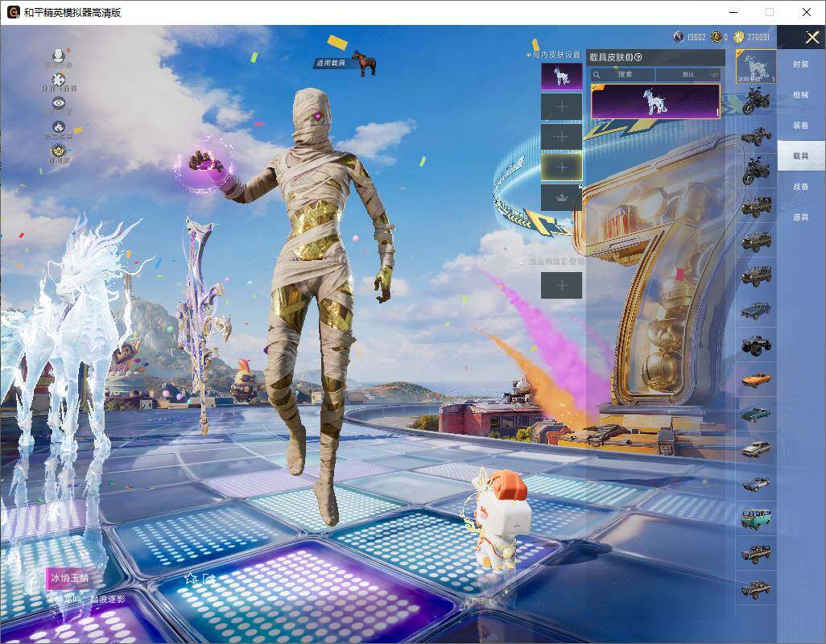Close the warehouse with the gold X
The width and height of the screenshot is (826, 644).
point(812,37)
